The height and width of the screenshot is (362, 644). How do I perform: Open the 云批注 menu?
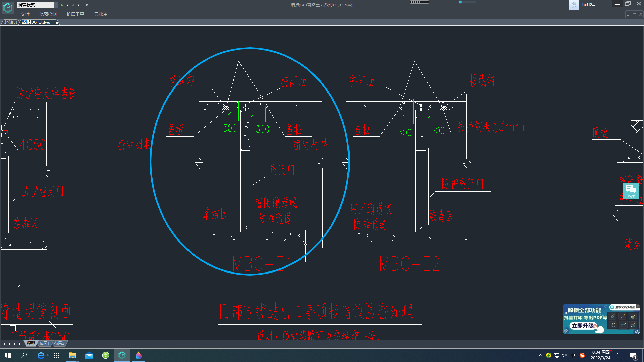click(100, 14)
